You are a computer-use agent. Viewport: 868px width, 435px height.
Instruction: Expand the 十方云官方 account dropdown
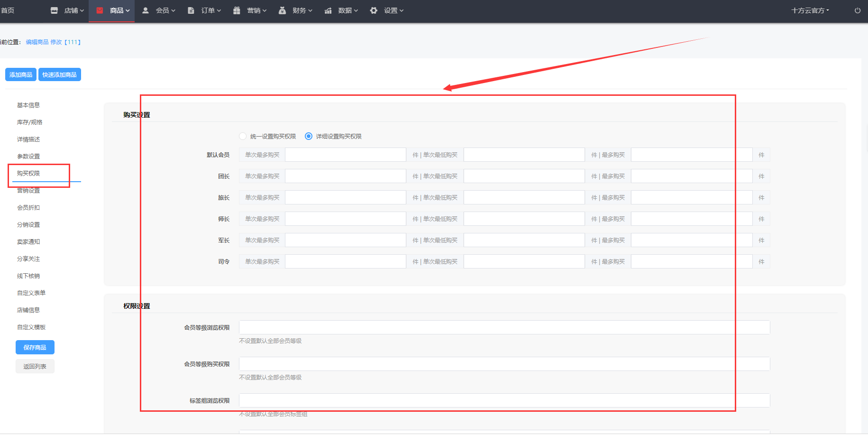(x=810, y=10)
